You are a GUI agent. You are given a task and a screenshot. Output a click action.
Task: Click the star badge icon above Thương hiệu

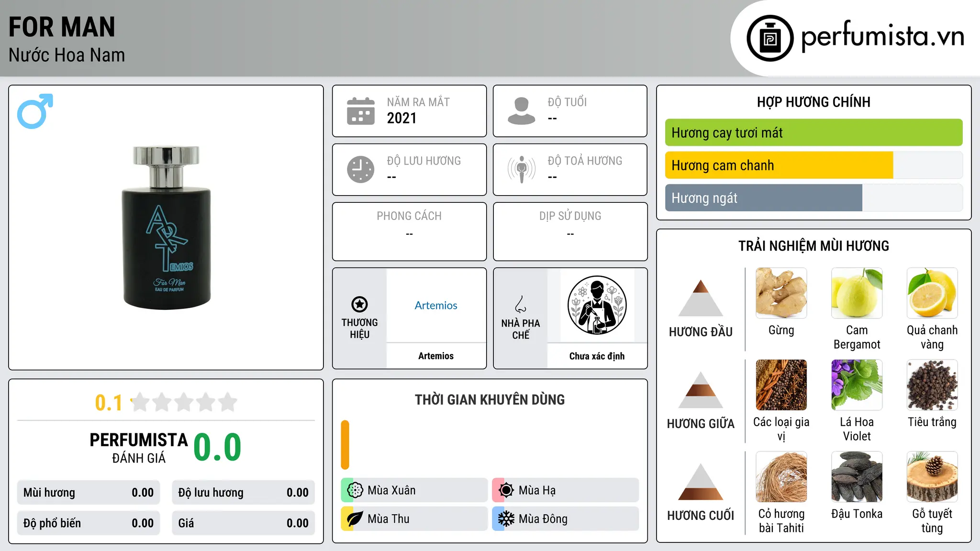point(359,304)
